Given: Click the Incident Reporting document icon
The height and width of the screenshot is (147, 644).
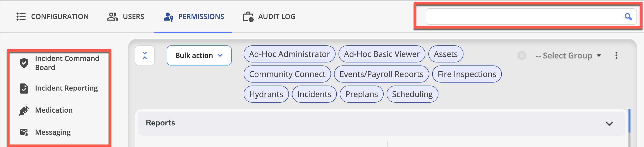Looking at the screenshot, I should pos(24,88).
